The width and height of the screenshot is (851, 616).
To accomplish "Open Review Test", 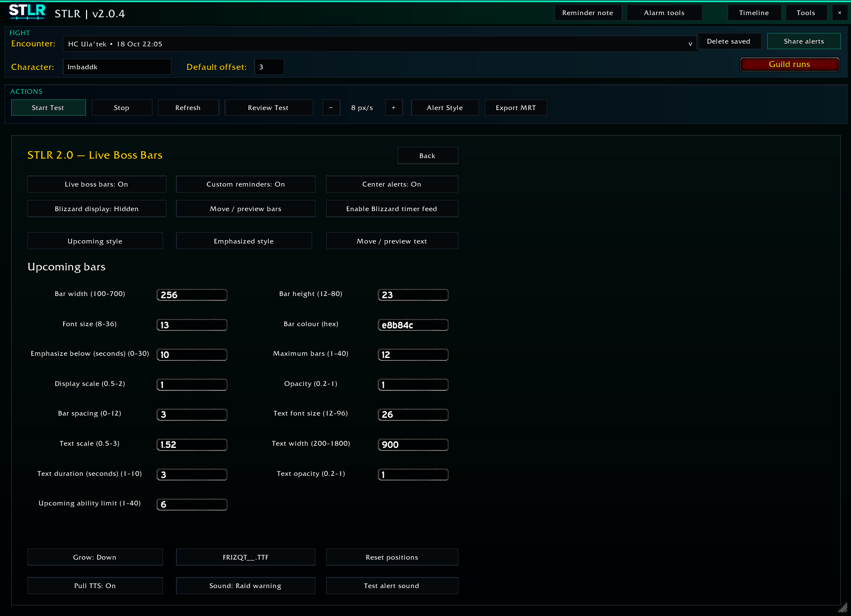I will 269,108.
